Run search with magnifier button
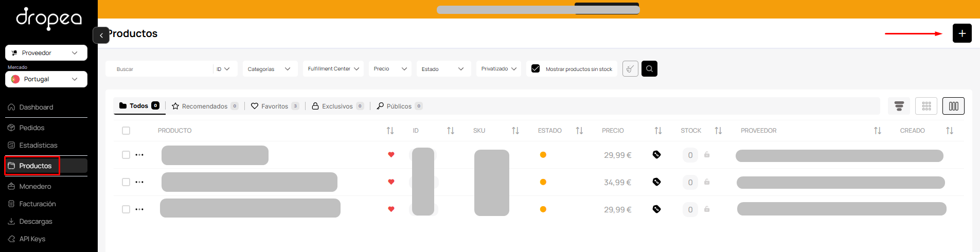Viewport: 980px width, 252px height. tap(649, 68)
